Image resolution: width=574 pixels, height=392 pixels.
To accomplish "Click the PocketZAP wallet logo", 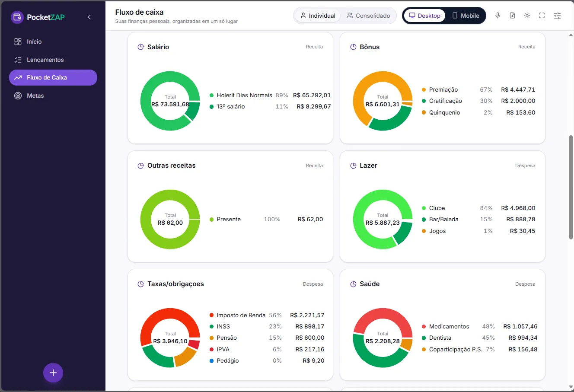I will (x=17, y=17).
